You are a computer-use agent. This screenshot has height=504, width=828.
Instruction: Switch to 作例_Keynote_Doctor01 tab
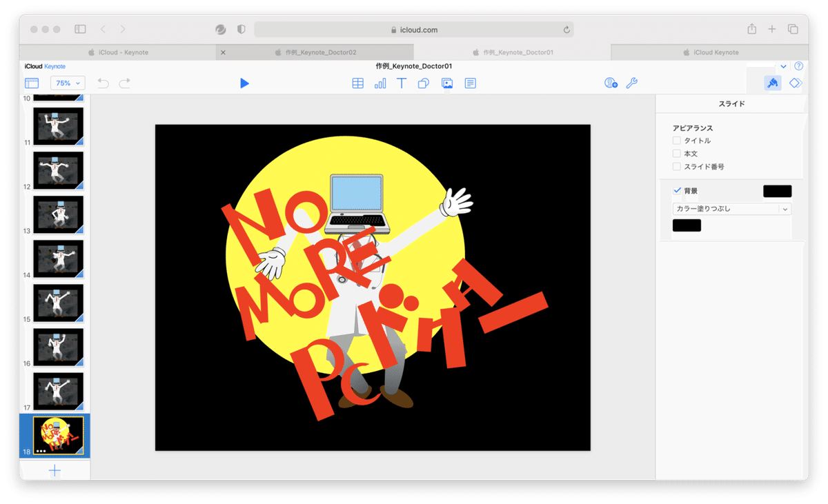513,52
